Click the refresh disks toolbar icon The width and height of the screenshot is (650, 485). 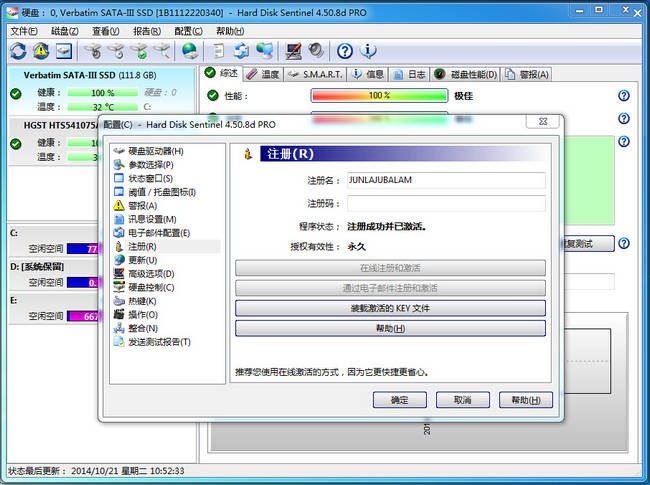coord(18,51)
